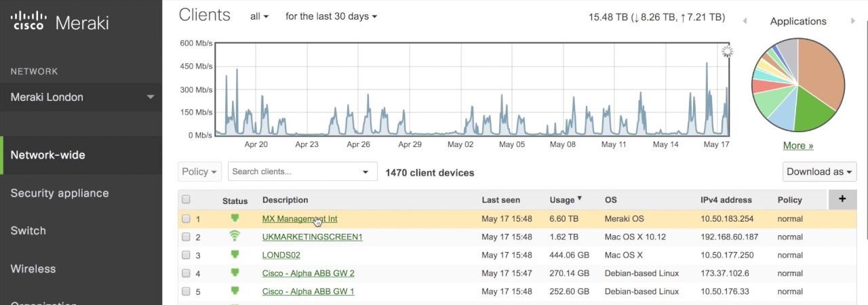
Task: Check the box for MX Management Int row
Action: (186, 219)
